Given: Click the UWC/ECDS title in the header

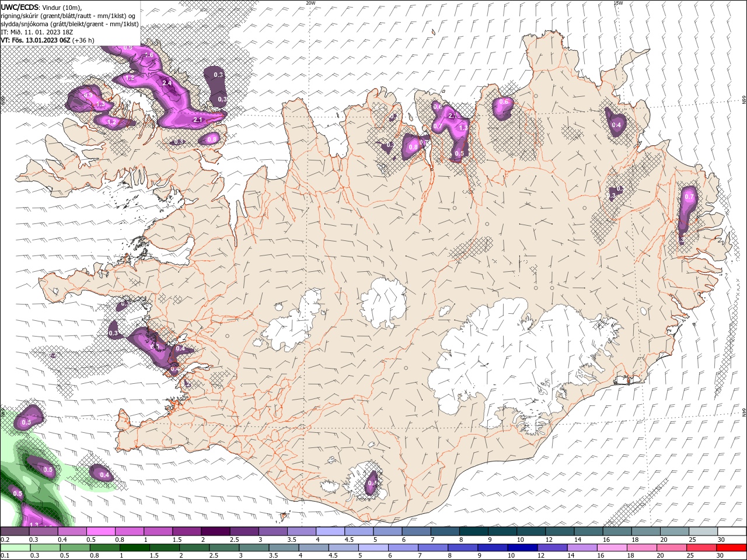Looking at the screenshot, I should [20, 7].
